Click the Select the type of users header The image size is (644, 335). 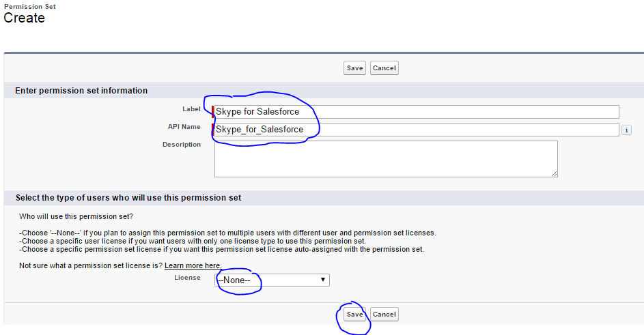128,198
